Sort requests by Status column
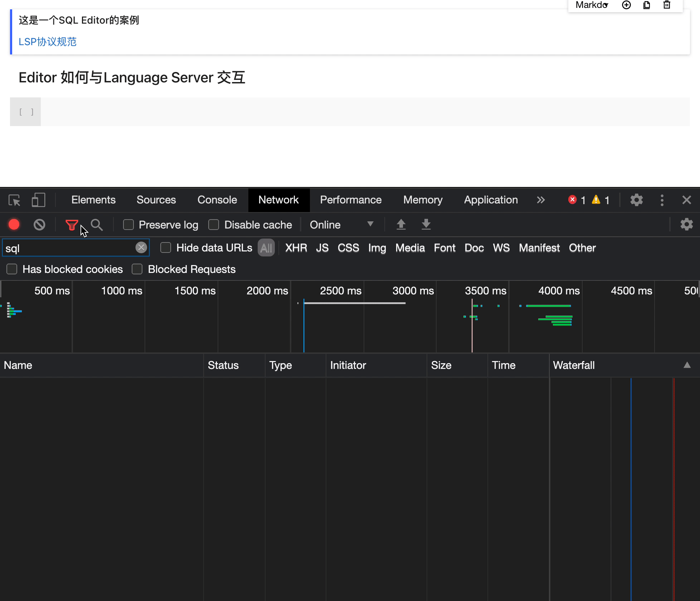The height and width of the screenshot is (601, 700). tap(234, 365)
